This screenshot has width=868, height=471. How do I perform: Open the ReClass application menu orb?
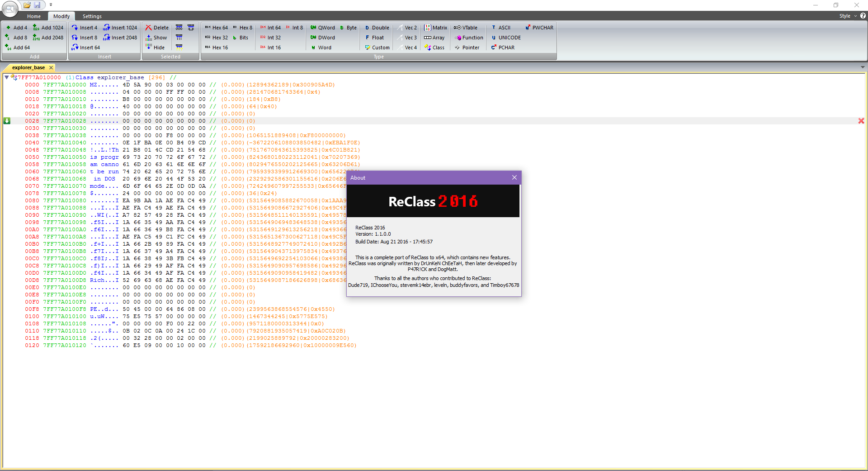click(9, 9)
